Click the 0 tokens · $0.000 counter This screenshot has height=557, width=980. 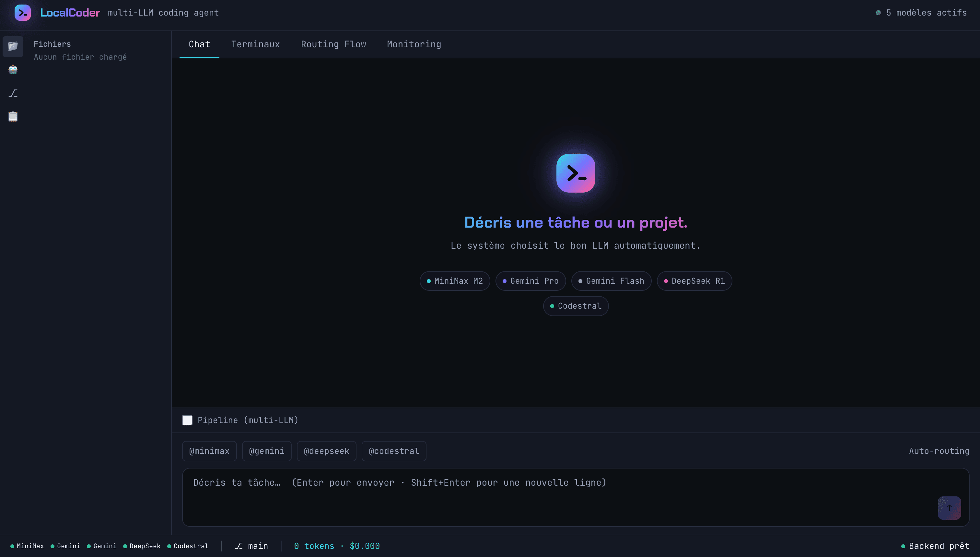click(337, 546)
